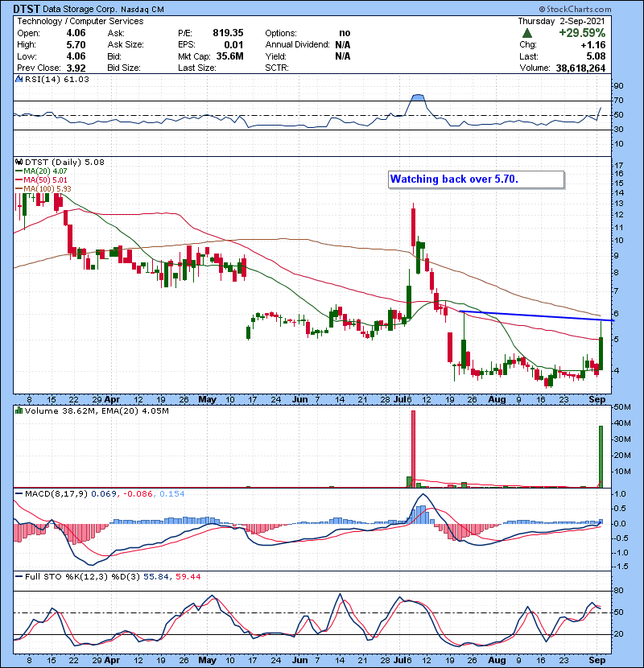Screen dimensions: 644x668
Task: Click the Bid Size label in quote table
Action: coord(124,68)
